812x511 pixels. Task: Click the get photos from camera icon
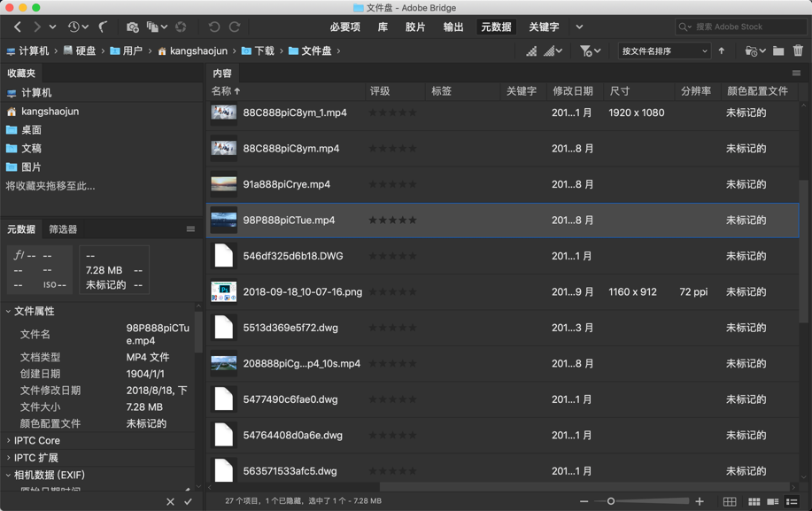tap(133, 27)
